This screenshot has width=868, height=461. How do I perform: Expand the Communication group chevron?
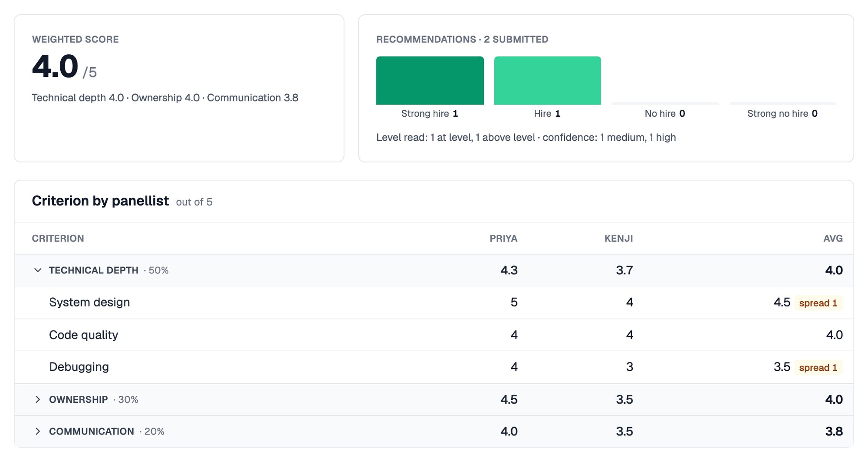pos(38,431)
